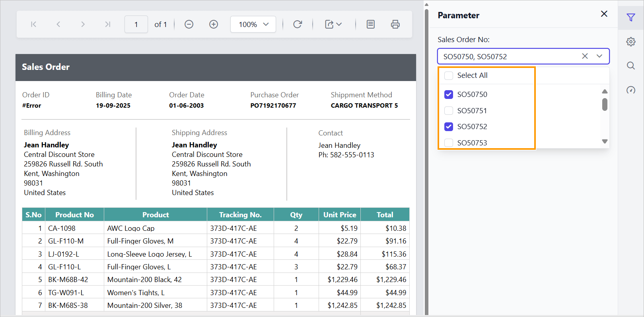Viewport: 644px width, 317px height.
Task: Open the search icon in sidebar
Action: [x=630, y=66]
